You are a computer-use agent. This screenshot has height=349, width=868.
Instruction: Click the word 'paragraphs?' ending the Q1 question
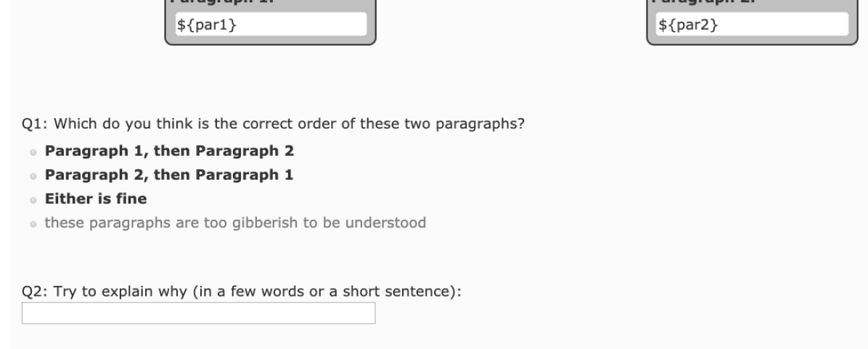click(480, 124)
